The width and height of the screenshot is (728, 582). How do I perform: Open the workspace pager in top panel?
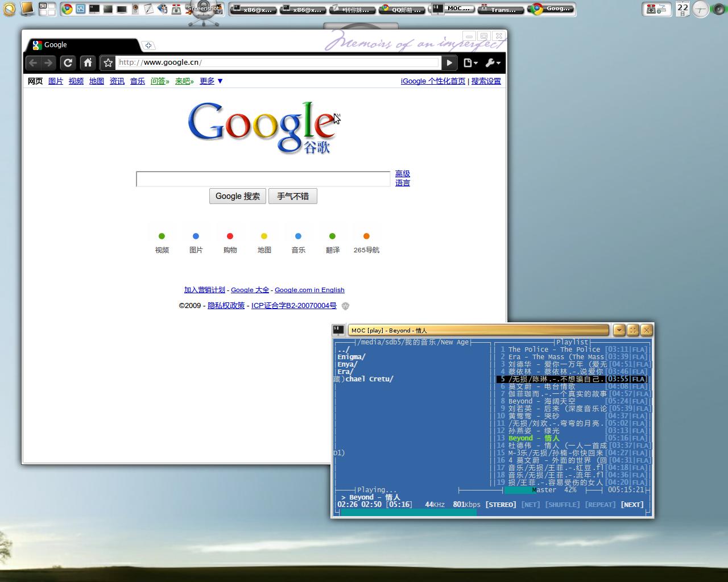click(x=47, y=9)
